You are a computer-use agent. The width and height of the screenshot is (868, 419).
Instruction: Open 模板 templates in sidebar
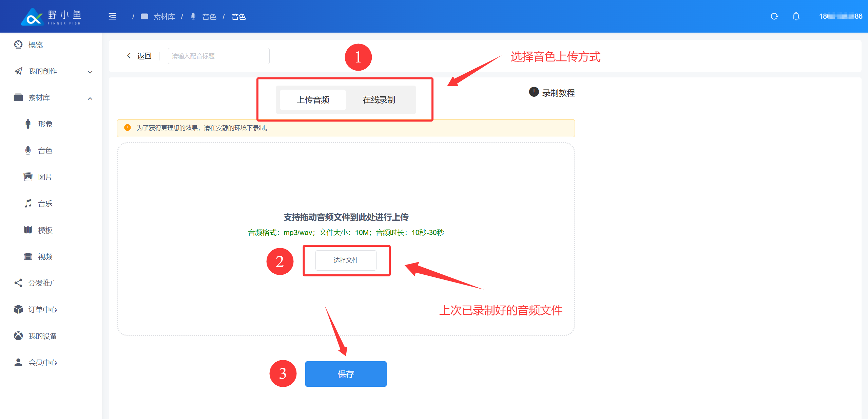45,230
